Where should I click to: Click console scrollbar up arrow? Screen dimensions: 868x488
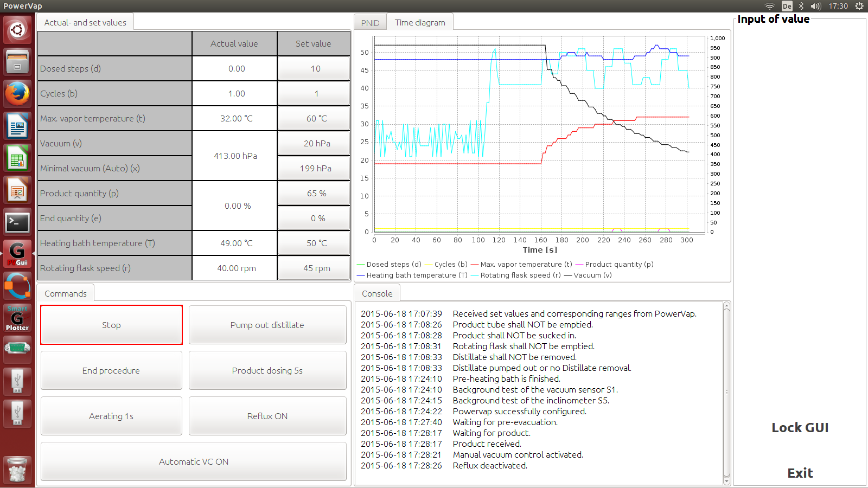(x=726, y=306)
